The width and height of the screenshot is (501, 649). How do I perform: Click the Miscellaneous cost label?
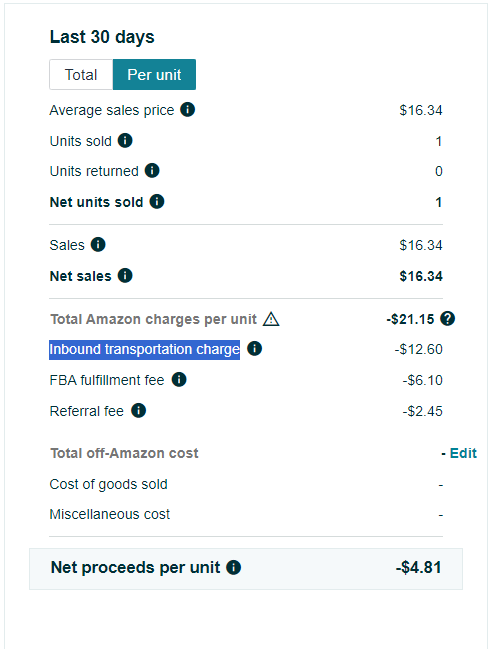pyautogui.click(x=110, y=514)
